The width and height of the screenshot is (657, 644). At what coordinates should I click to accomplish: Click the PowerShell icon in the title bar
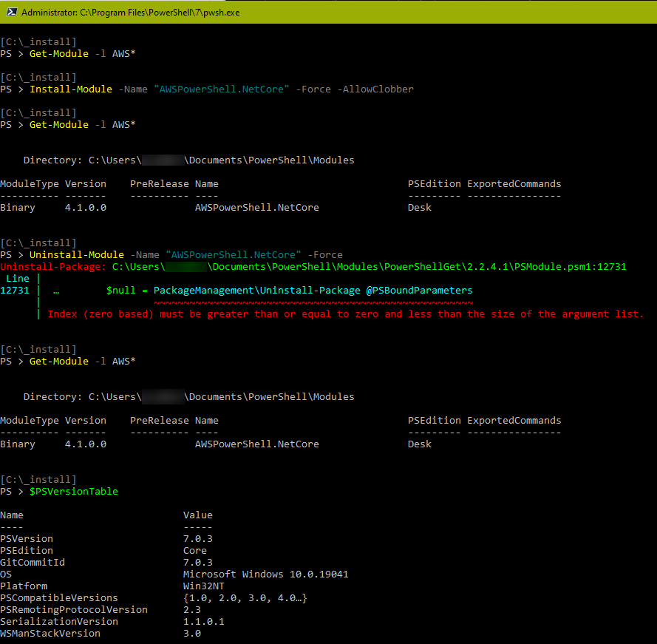(x=11, y=12)
